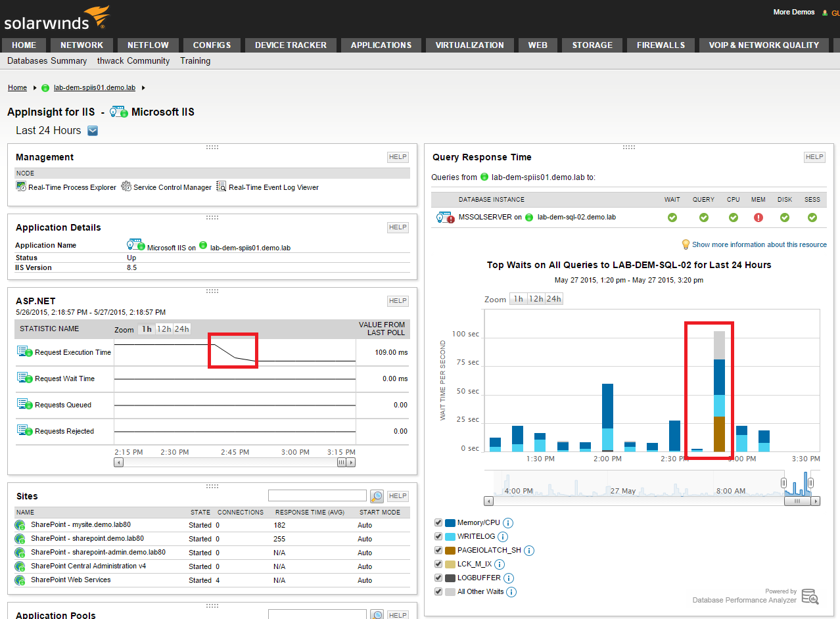Click the CPU green check status icon

coord(733,218)
